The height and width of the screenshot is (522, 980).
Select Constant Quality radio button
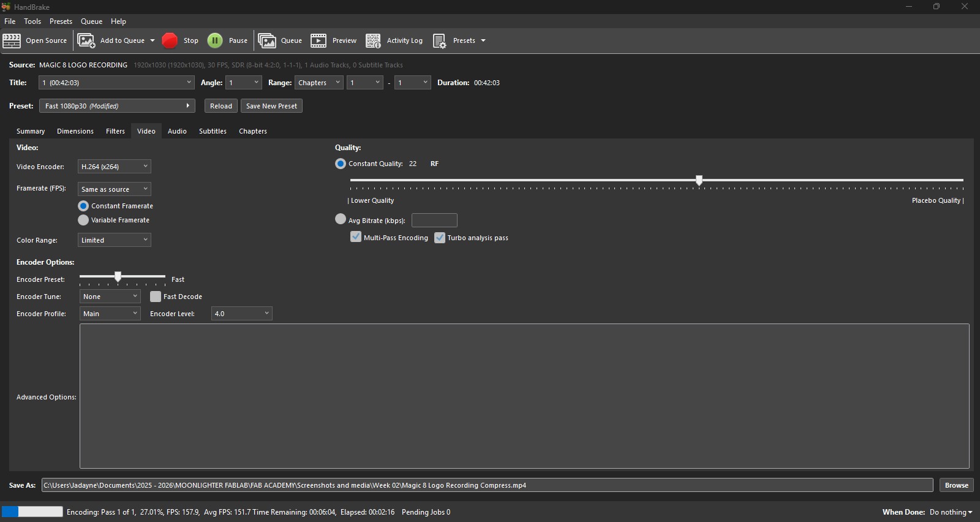341,164
